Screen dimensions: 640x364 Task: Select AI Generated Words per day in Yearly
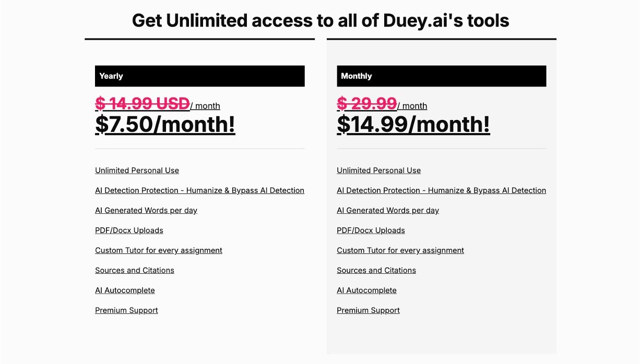(x=146, y=211)
